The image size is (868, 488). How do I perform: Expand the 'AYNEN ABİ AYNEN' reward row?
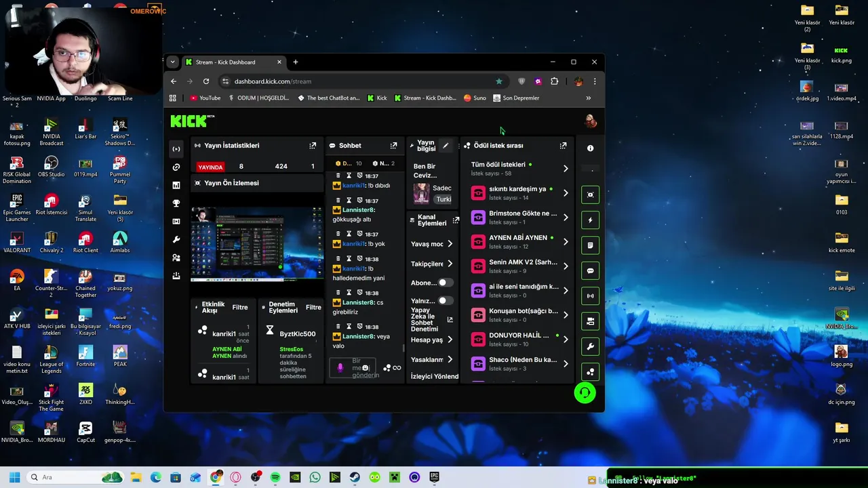click(x=566, y=242)
